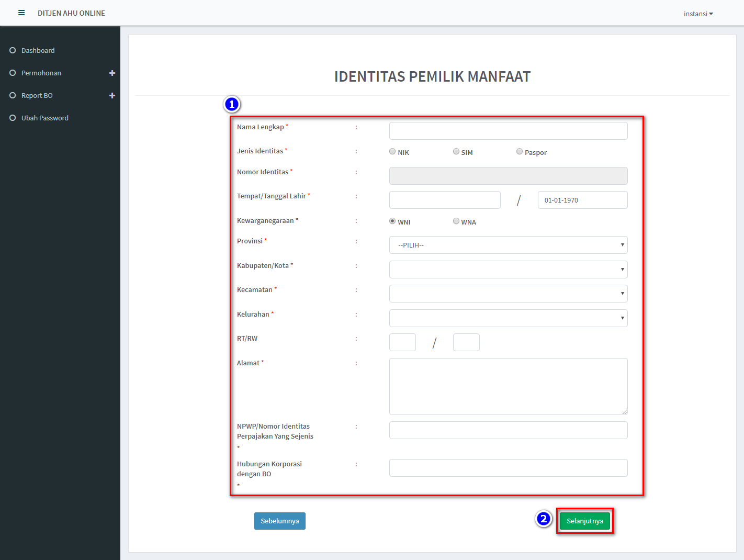Go back with the Sebelumnya button
Screen dimensions: 744x560
(280, 521)
